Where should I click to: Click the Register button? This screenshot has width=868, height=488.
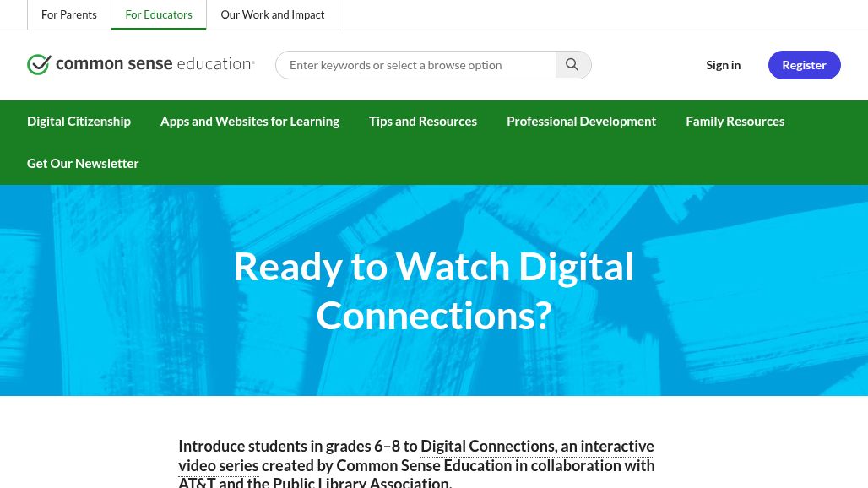click(805, 65)
